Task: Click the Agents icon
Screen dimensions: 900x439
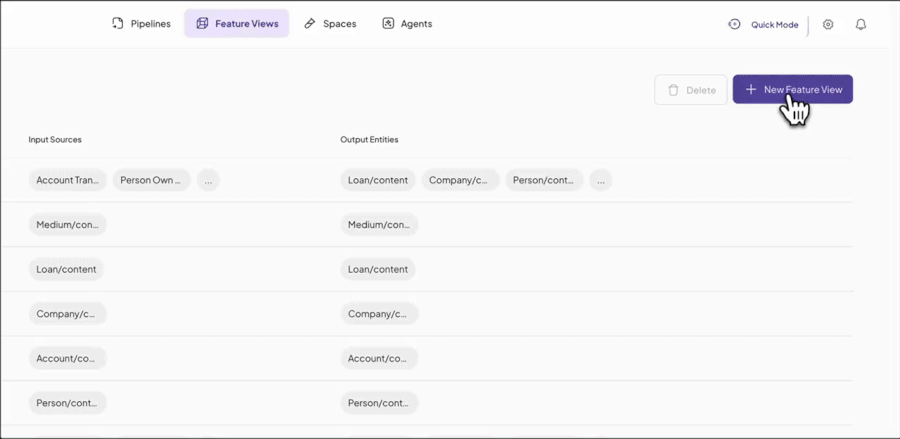Action: [388, 24]
